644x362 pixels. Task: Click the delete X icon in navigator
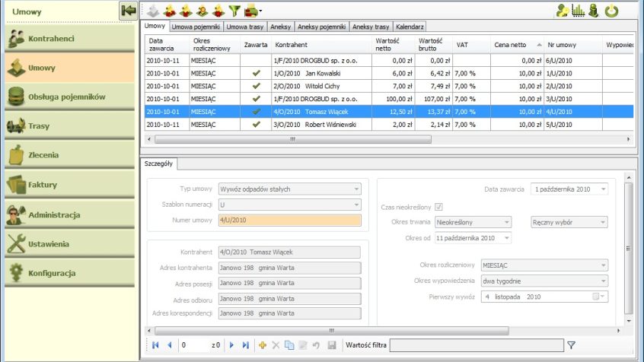pyautogui.click(x=276, y=345)
